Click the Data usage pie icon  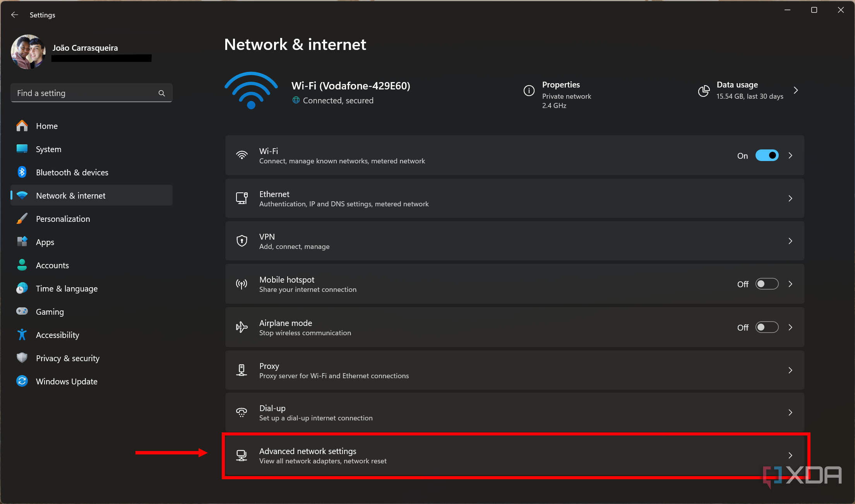pyautogui.click(x=704, y=91)
